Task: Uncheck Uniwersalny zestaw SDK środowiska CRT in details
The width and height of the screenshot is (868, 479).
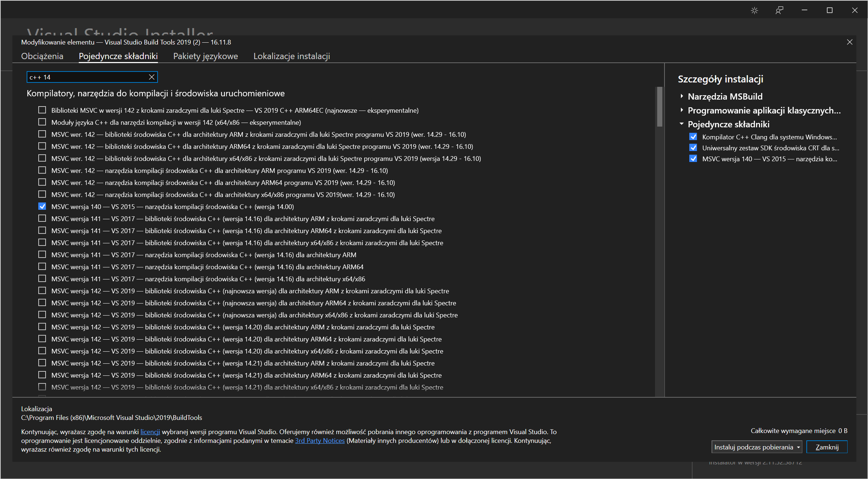Action: [x=693, y=148]
